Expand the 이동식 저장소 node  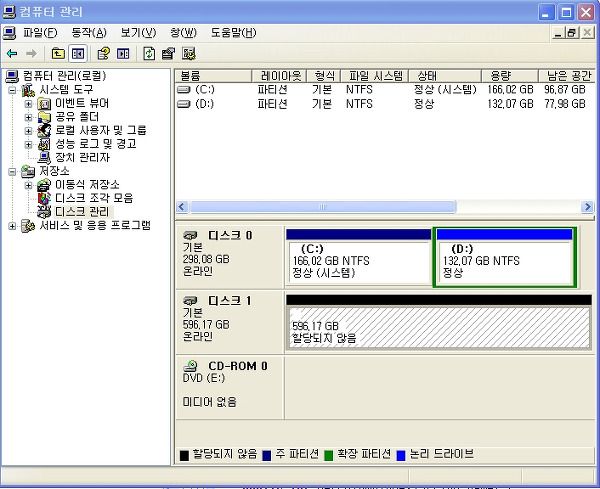(x=28, y=186)
